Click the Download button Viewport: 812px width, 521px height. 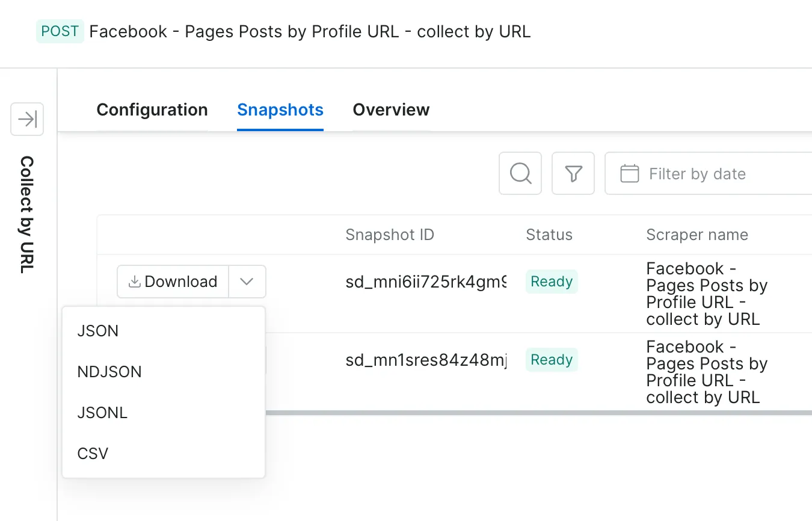[172, 281]
